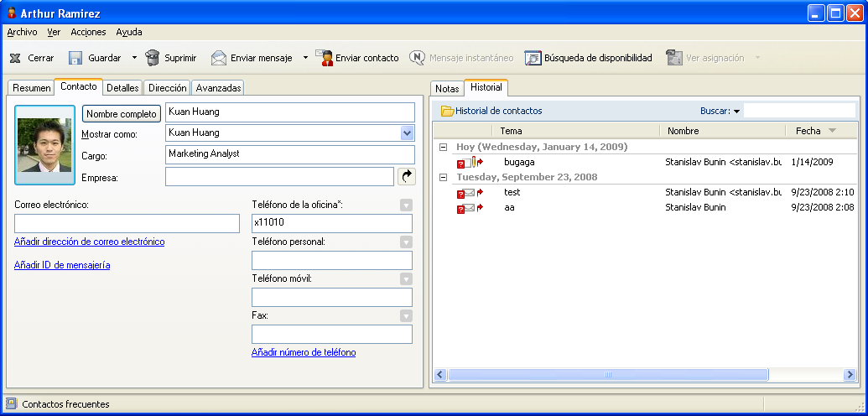Screen dimensions: 868x416
Task: Click the Cerrar toolbar icon
Action: (x=15, y=58)
